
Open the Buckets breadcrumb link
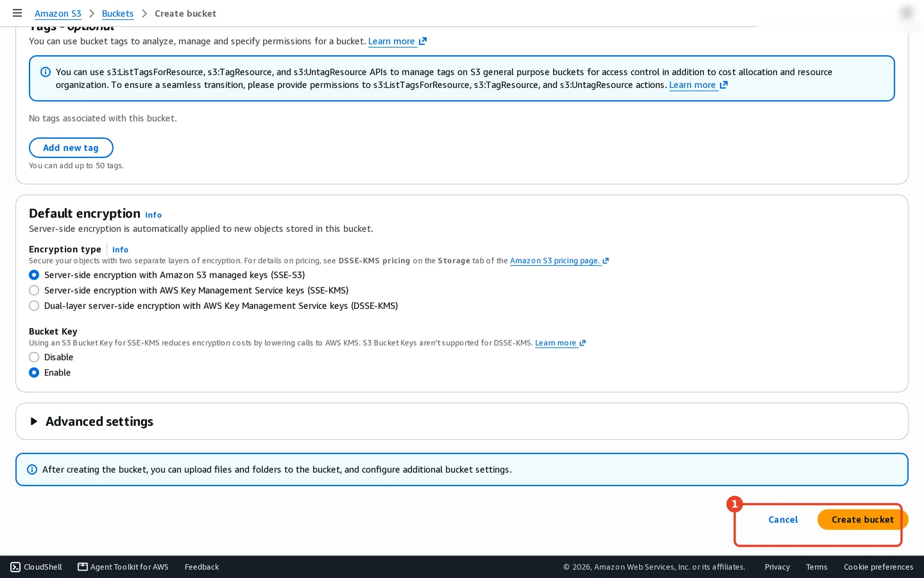(x=117, y=13)
